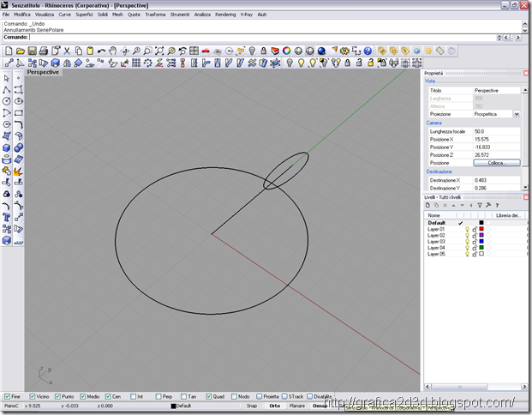Click the New file icon

point(9,51)
